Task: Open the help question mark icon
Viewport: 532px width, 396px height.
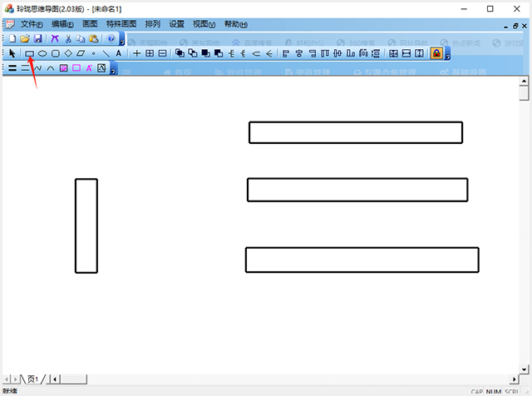Action: [x=111, y=38]
